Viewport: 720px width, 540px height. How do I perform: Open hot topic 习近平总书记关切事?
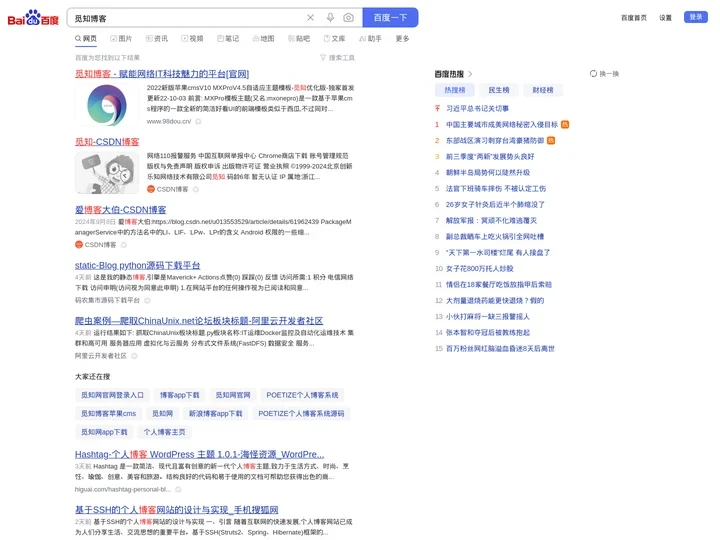point(477,108)
